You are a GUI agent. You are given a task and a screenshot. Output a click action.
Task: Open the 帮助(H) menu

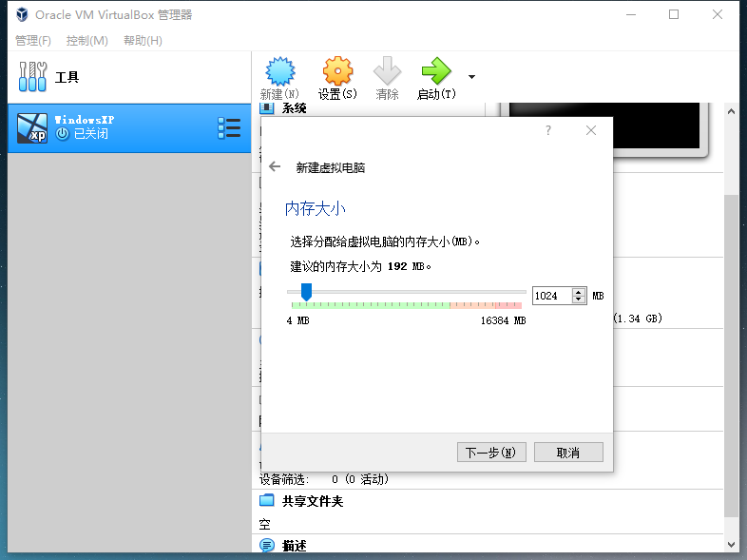143,41
